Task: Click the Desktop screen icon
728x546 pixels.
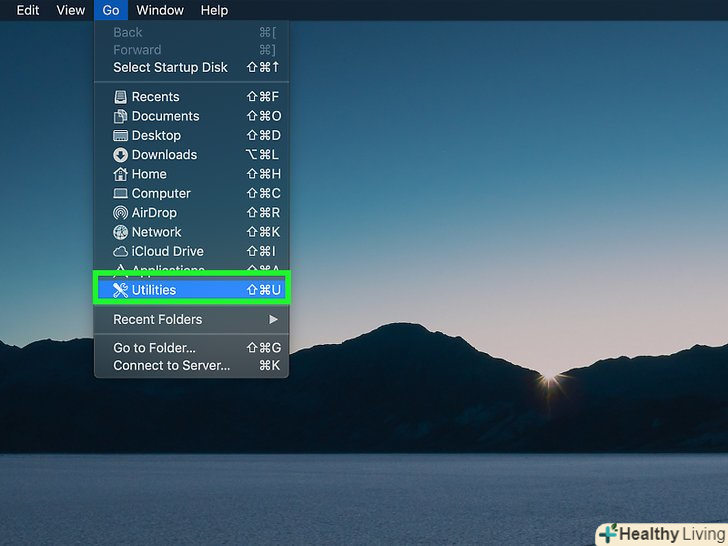Action: [x=120, y=136]
